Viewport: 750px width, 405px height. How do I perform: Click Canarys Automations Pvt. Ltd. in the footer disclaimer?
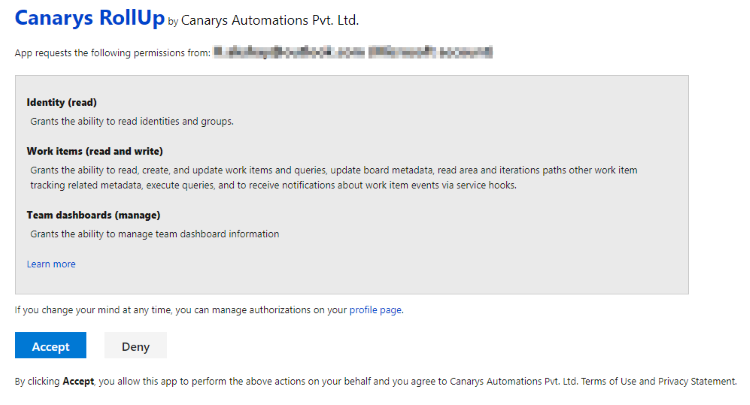[514, 381]
